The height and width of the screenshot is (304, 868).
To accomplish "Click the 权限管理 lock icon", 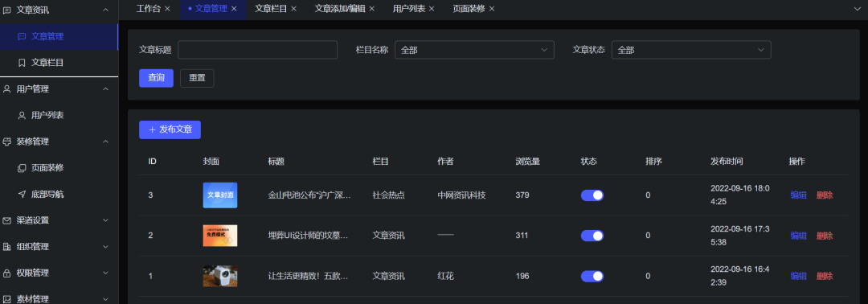I will (x=7, y=273).
